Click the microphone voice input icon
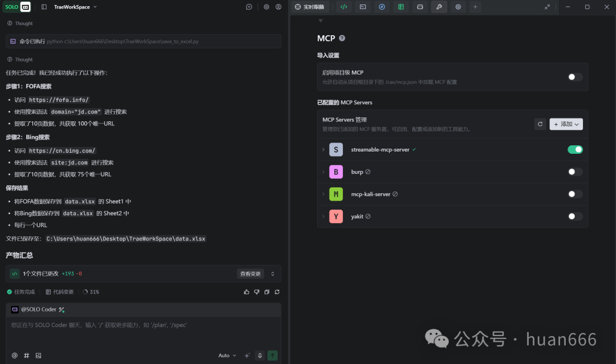The image size is (616, 364). click(260, 355)
